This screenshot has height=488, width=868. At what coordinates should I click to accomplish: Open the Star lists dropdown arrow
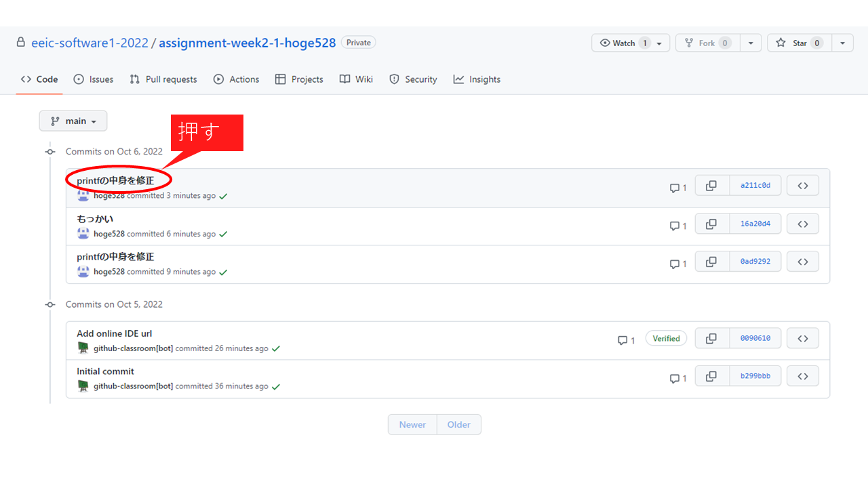coord(842,43)
